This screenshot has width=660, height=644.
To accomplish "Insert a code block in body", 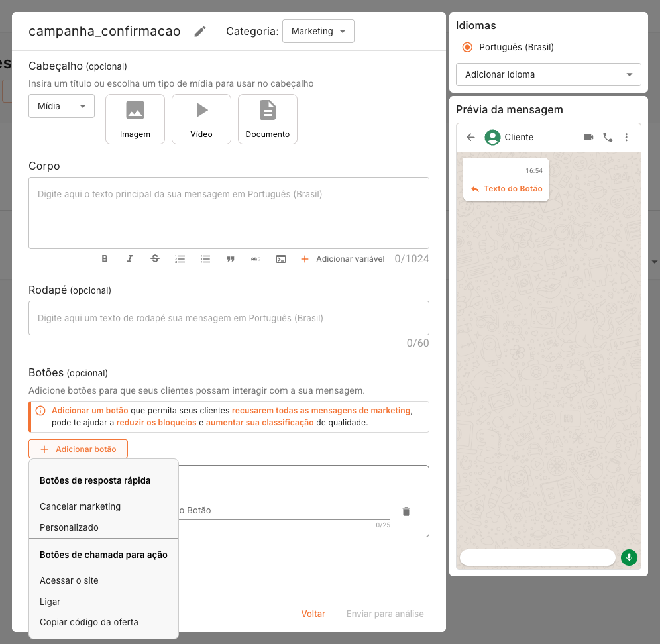I will 281,259.
